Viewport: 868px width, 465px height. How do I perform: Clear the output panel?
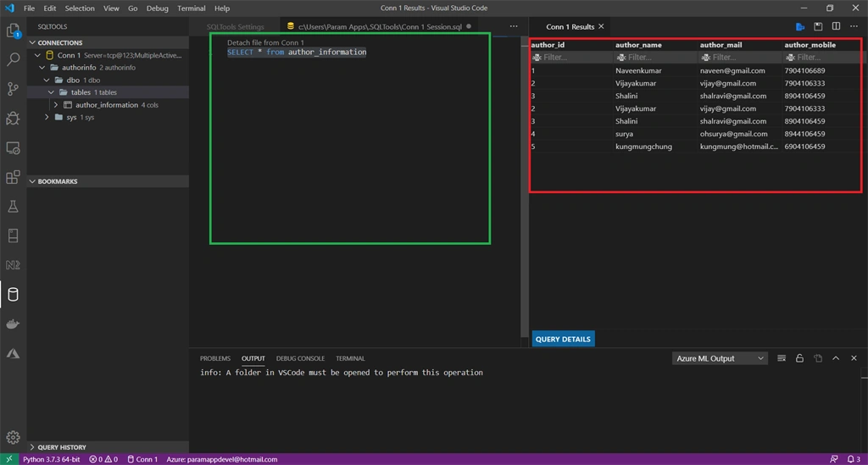pos(781,358)
